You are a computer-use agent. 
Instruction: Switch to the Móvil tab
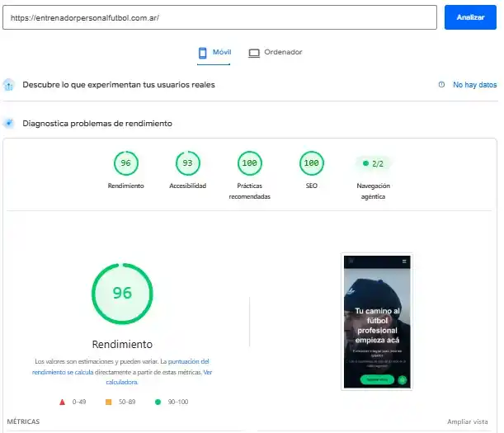[x=214, y=53]
